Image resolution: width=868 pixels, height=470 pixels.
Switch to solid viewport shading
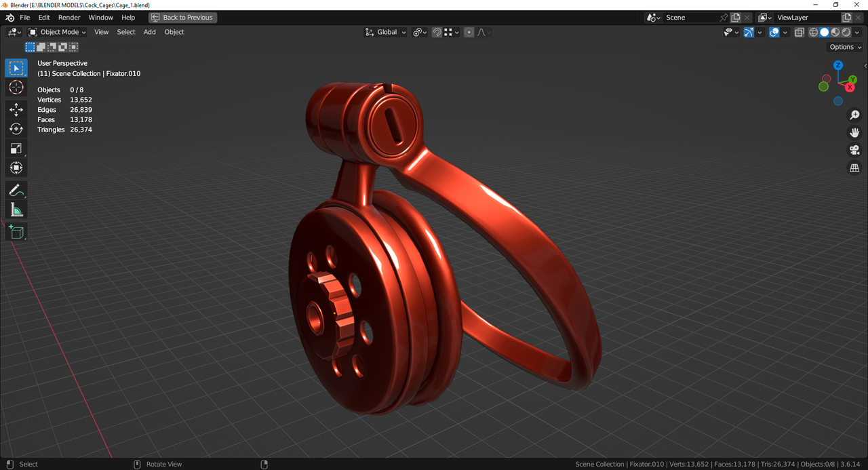(x=825, y=32)
